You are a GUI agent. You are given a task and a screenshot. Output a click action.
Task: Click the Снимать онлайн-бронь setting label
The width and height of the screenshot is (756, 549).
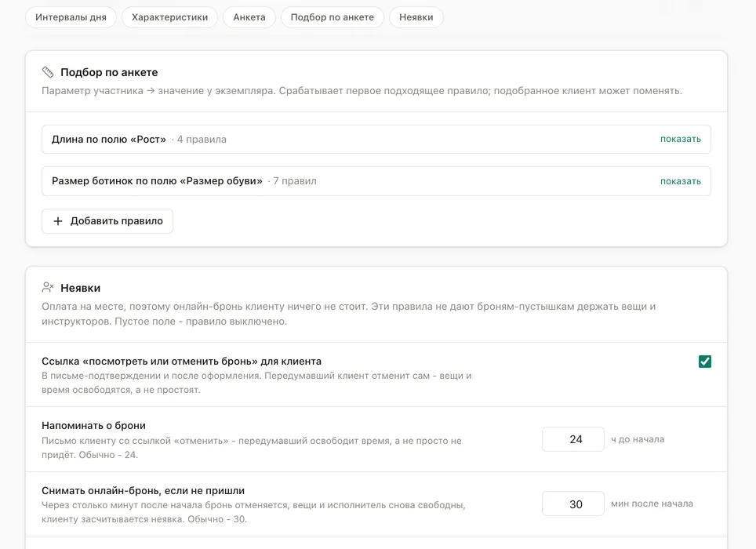pyautogui.click(x=144, y=491)
